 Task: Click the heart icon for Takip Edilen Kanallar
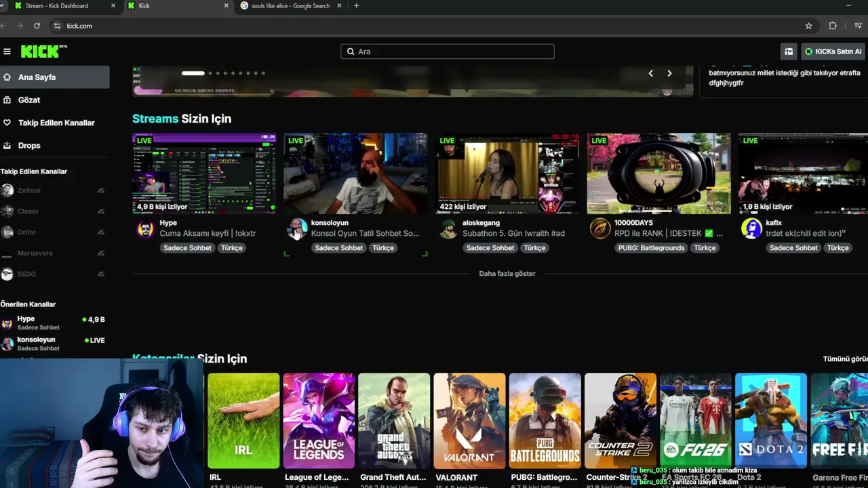tap(7, 123)
